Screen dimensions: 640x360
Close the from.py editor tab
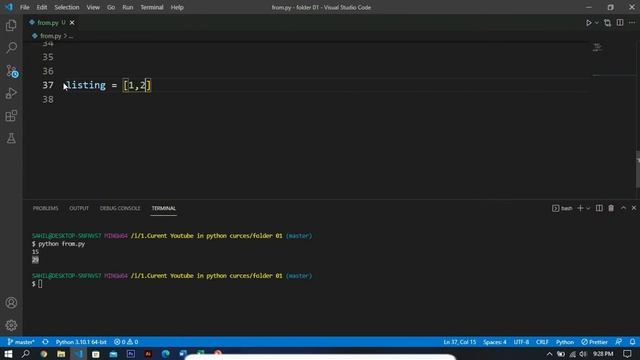tap(72, 23)
